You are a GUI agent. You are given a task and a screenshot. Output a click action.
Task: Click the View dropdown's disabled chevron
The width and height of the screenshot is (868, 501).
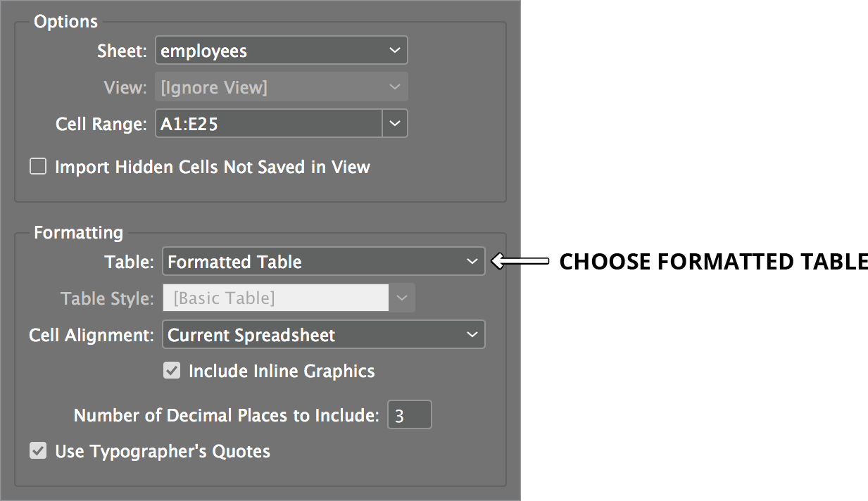(x=394, y=86)
